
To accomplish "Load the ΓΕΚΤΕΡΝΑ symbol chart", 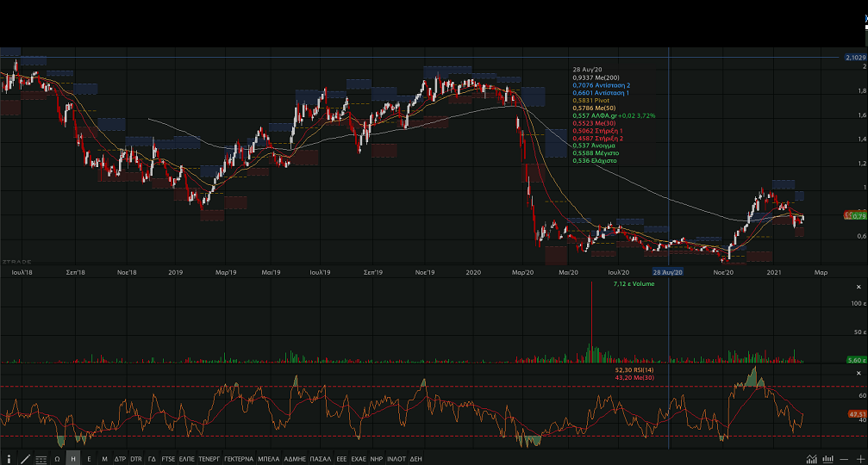I will [239, 459].
